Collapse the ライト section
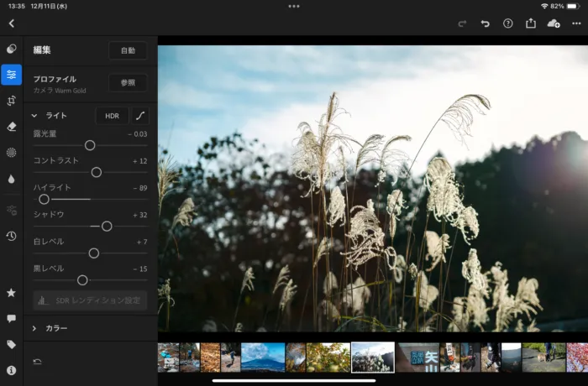This screenshot has height=386, width=588. tap(34, 116)
